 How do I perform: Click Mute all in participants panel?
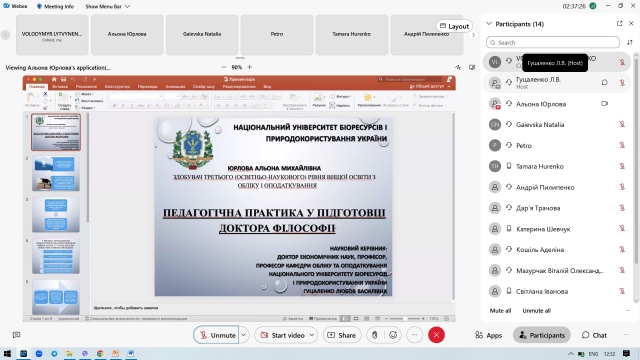point(500,311)
